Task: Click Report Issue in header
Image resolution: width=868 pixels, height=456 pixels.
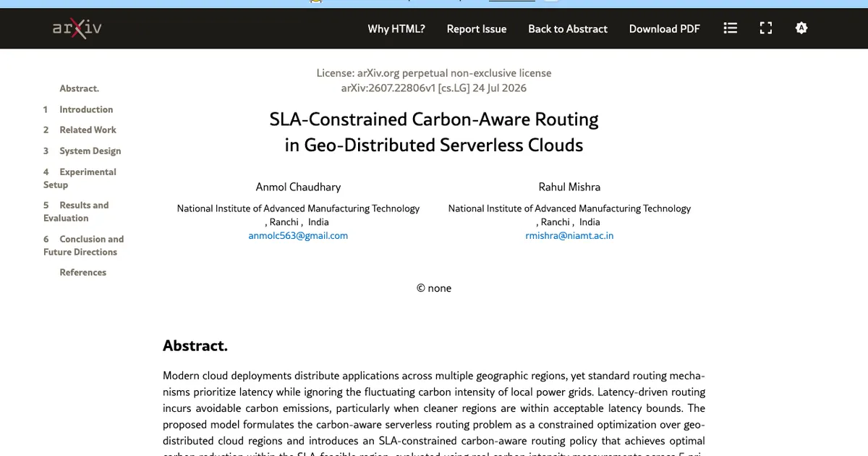Action: click(477, 29)
